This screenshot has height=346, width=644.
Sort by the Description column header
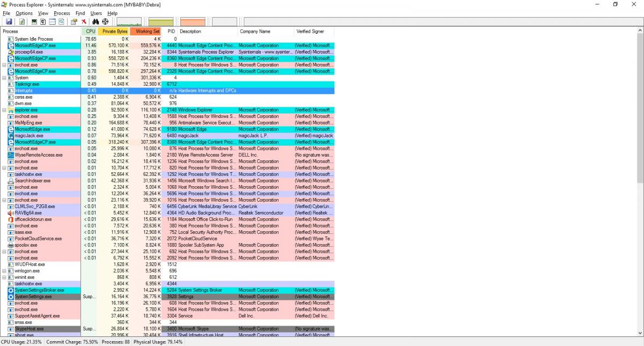[x=207, y=32]
